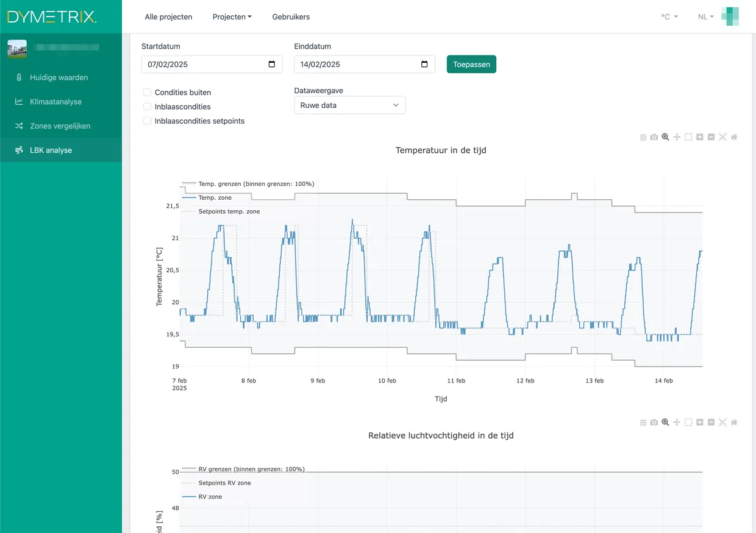
Task: Click the Toepassen button
Action: [x=471, y=63]
